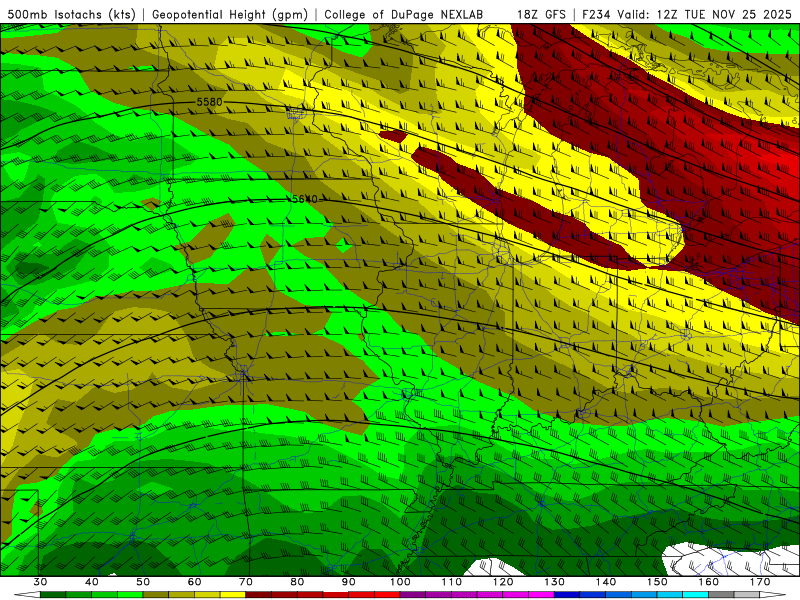
Task: Click the '500mb Isotachs (kts)' title text
Action: tap(71, 14)
